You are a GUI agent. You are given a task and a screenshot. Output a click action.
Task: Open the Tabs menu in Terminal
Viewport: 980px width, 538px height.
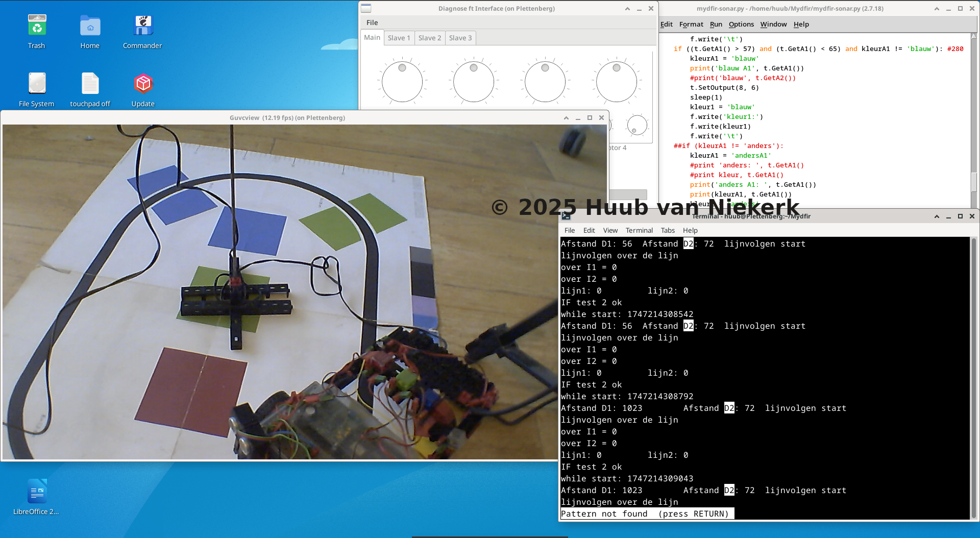(668, 230)
